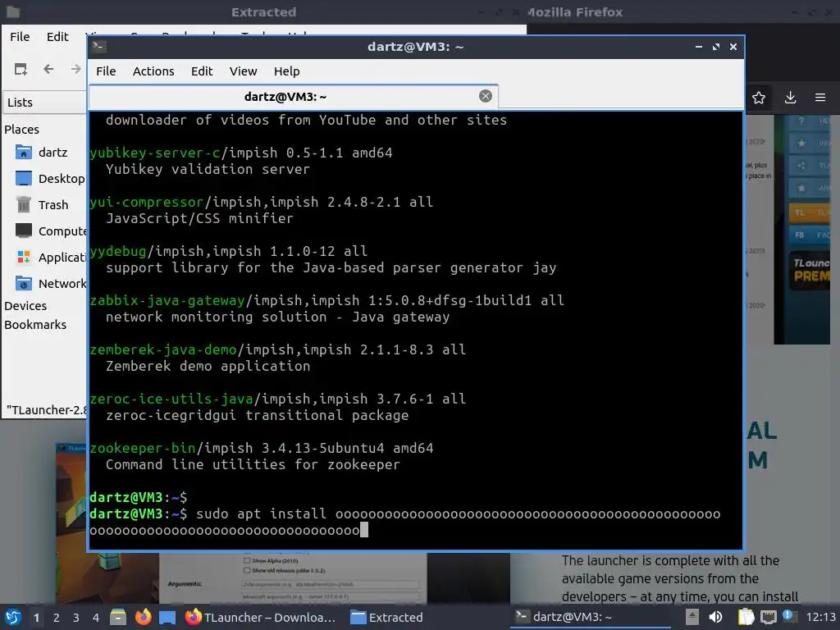Go forward in the file manager
This screenshot has width=840, height=630.
[x=75, y=69]
